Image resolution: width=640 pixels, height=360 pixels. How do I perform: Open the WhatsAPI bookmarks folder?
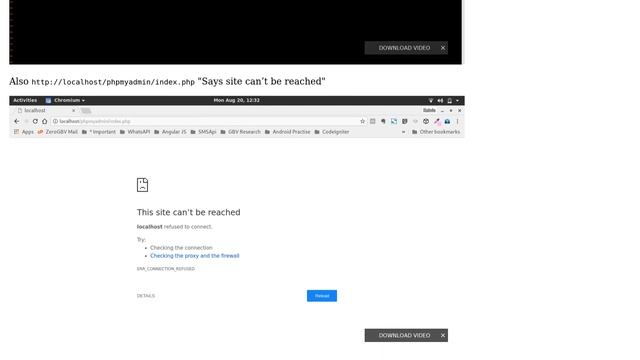(x=135, y=132)
